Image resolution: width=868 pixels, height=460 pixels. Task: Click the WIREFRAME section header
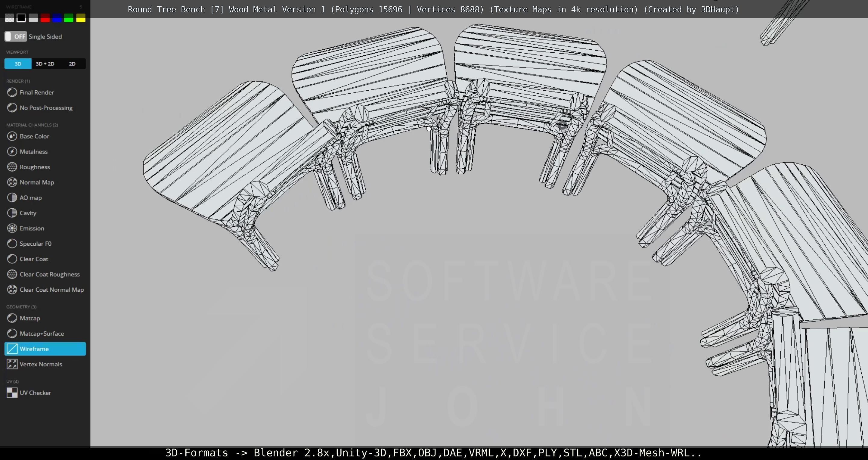pos(19,7)
